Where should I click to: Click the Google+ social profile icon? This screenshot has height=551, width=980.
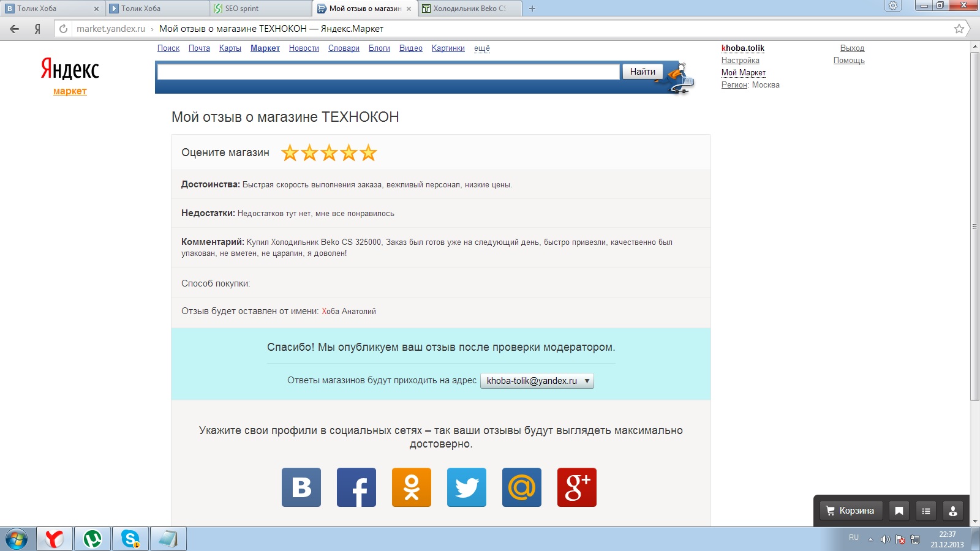coord(577,487)
